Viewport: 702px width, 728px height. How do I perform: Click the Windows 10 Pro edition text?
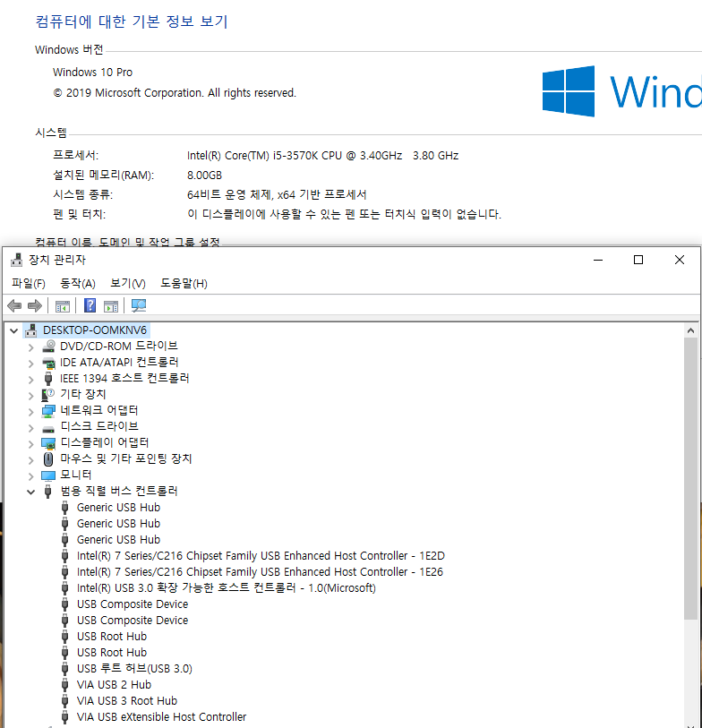pyautogui.click(x=92, y=73)
